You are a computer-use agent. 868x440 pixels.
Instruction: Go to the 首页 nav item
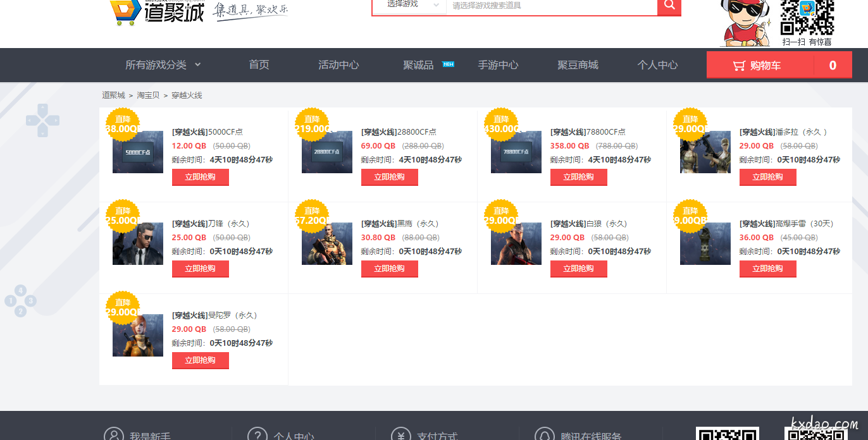click(259, 65)
